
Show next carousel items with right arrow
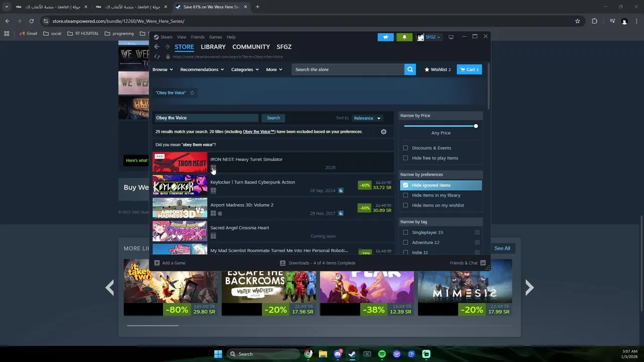pyautogui.click(x=529, y=288)
